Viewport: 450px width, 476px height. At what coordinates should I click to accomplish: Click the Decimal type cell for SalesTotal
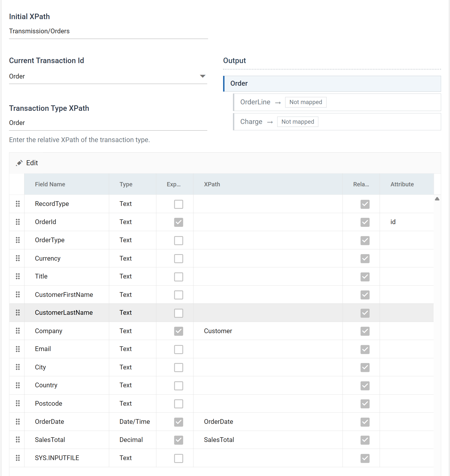click(132, 440)
